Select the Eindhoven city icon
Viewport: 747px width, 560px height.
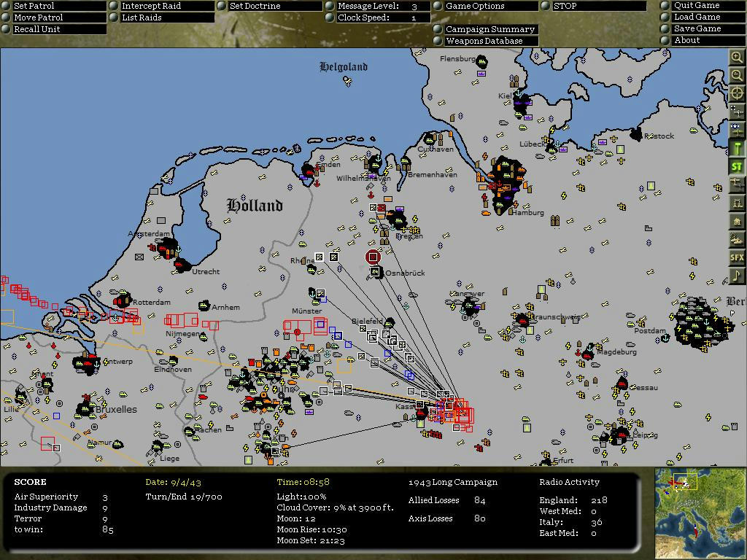[x=173, y=361]
